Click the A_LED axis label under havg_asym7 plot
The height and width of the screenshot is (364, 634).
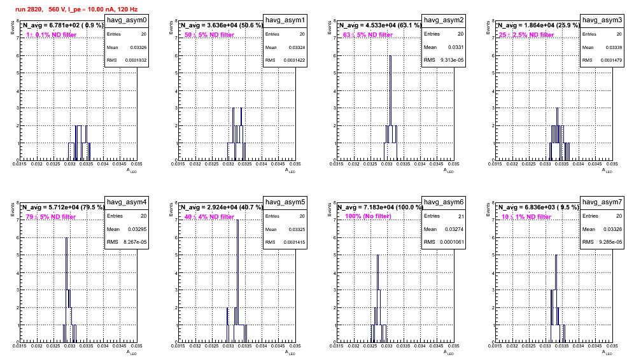click(607, 353)
